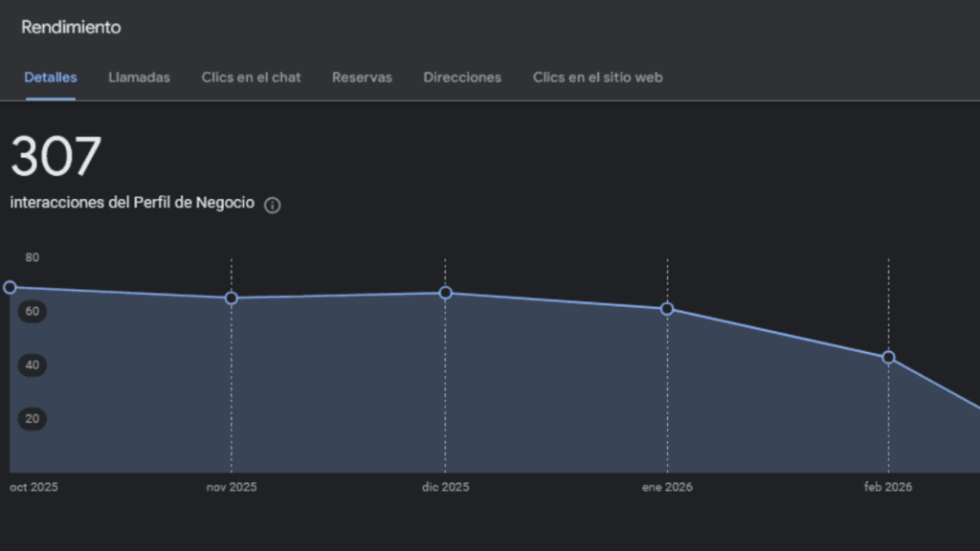Click the 'oct 2025' axis label
The height and width of the screenshot is (551, 980).
33,487
